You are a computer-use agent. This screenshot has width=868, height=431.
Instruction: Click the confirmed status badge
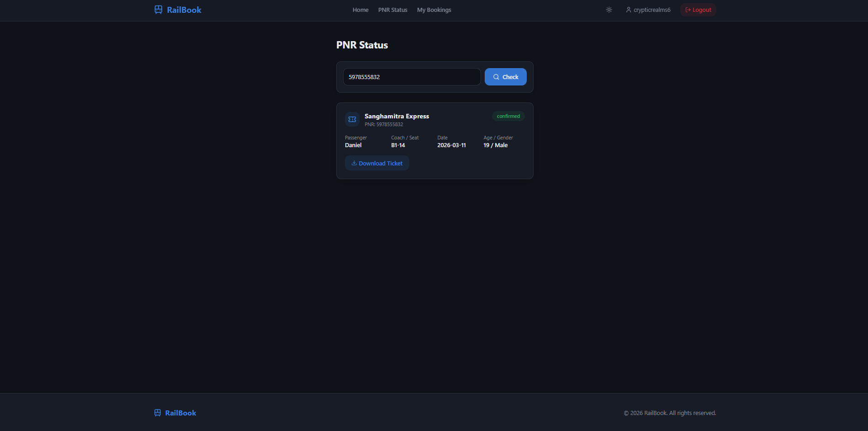point(508,116)
